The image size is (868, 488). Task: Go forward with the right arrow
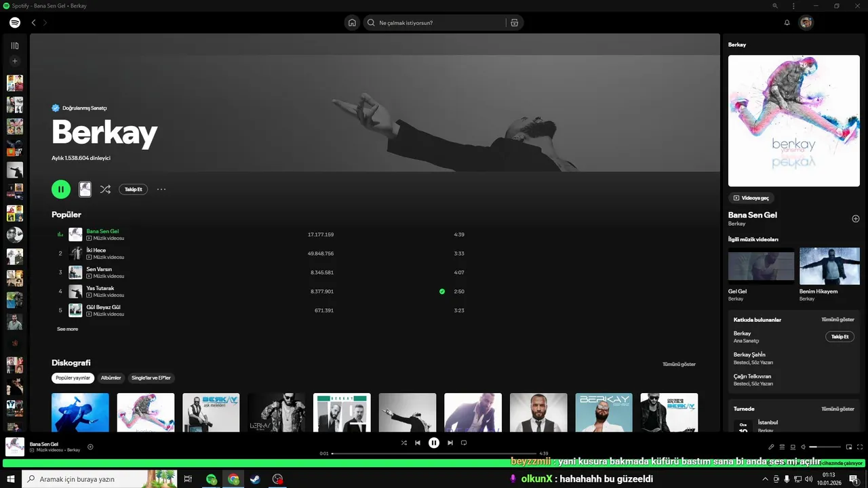pos(45,22)
